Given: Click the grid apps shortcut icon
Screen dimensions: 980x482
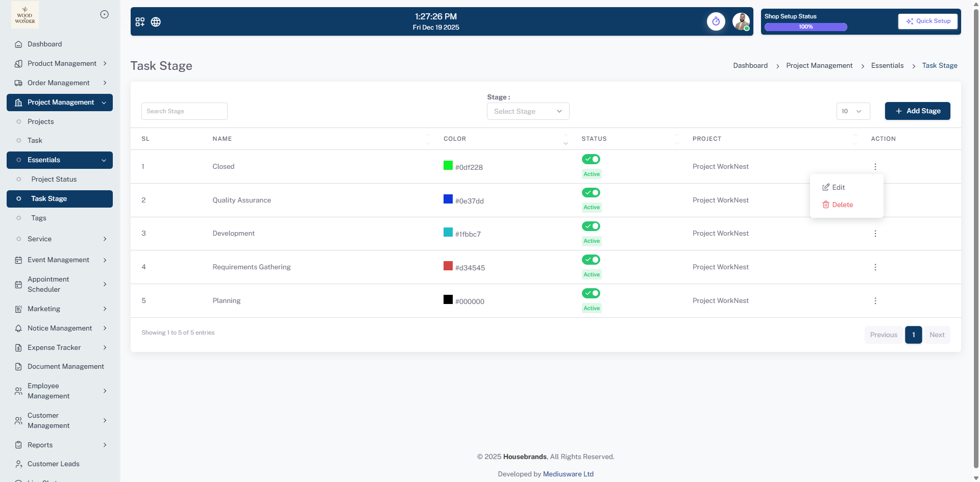Looking at the screenshot, I should click(x=140, y=22).
